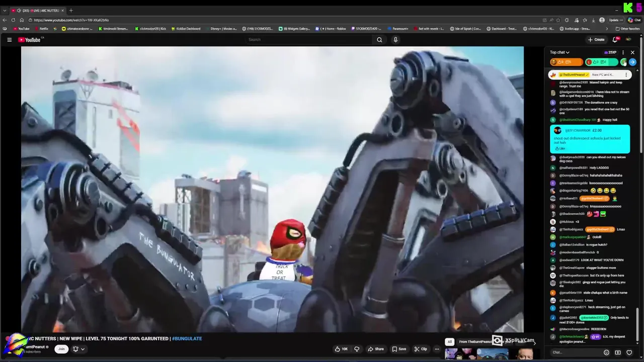
Task: Select the All recommendations filter chip
Action: (x=449, y=342)
